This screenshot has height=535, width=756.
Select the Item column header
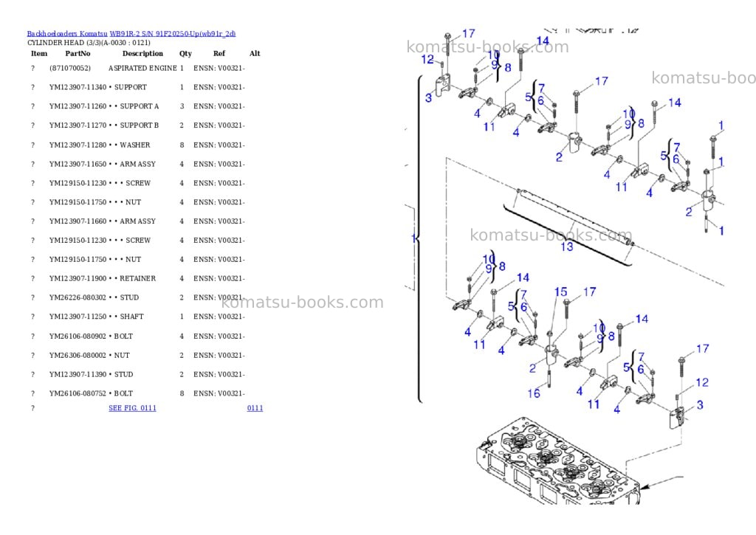(x=39, y=53)
